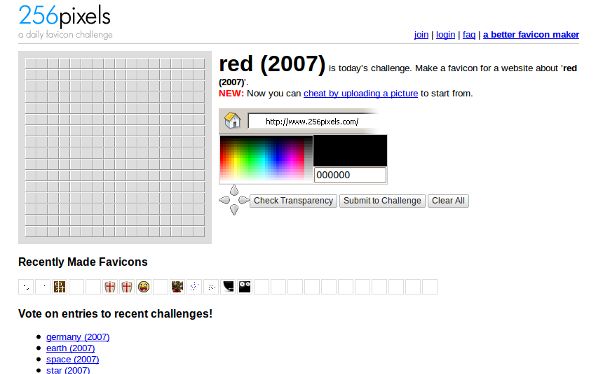Follow 'a better favicon maker' link

coord(531,35)
